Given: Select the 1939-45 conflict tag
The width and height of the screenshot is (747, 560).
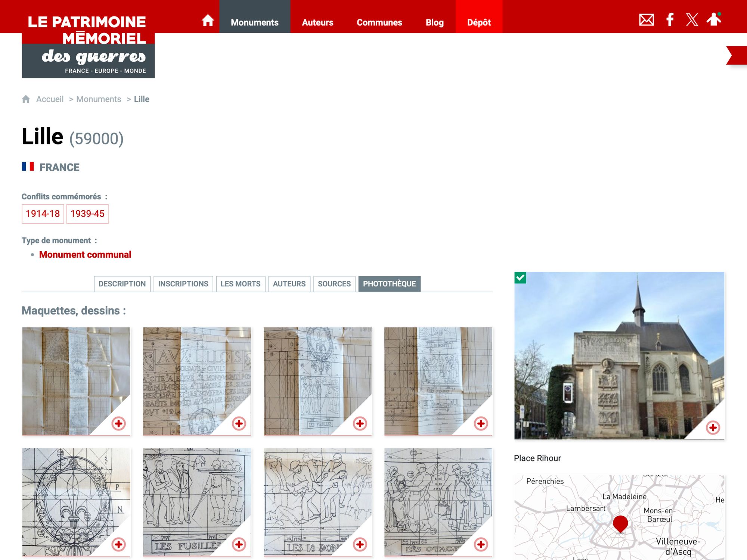Looking at the screenshot, I should [x=87, y=214].
